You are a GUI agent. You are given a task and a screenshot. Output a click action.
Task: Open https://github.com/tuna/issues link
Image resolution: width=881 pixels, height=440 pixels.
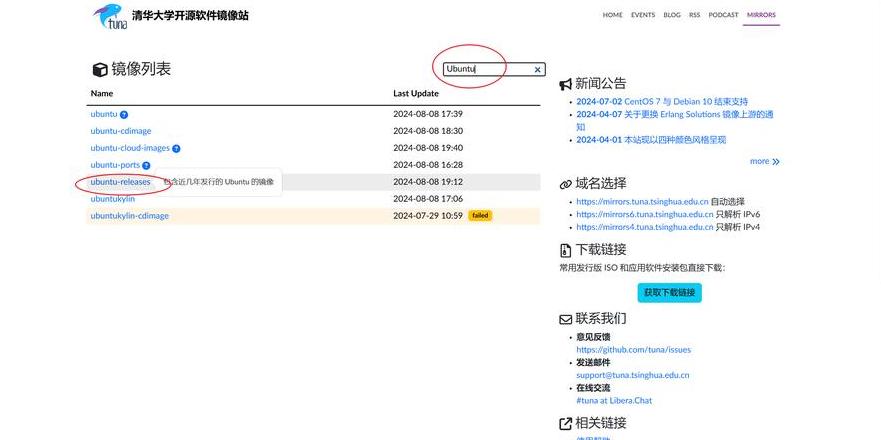634,350
